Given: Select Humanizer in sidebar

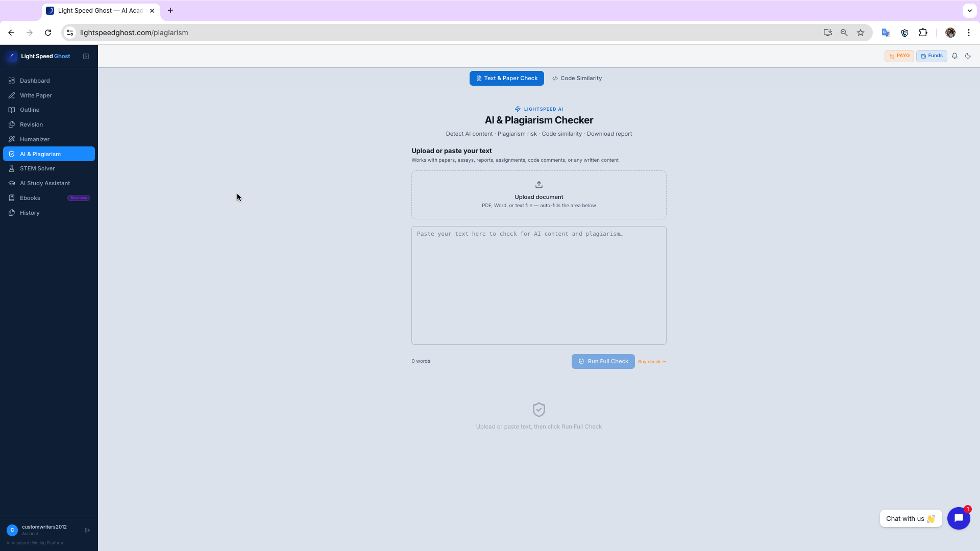Looking at the screenshot, I should click(49, 139).
